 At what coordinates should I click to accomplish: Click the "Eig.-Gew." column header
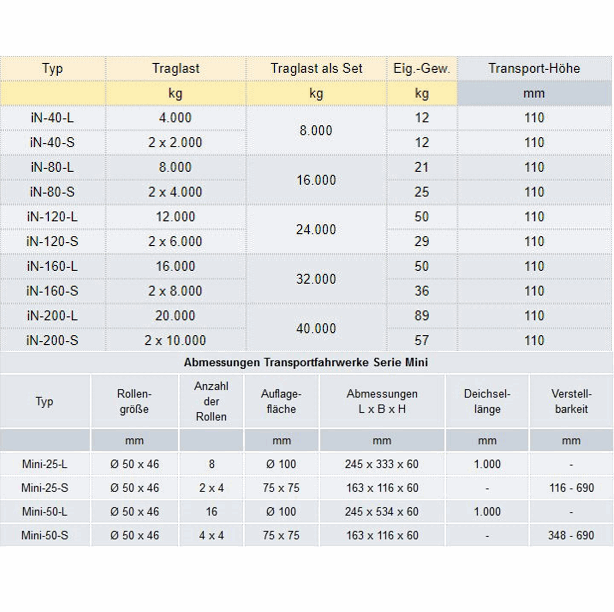coord(422,69)
